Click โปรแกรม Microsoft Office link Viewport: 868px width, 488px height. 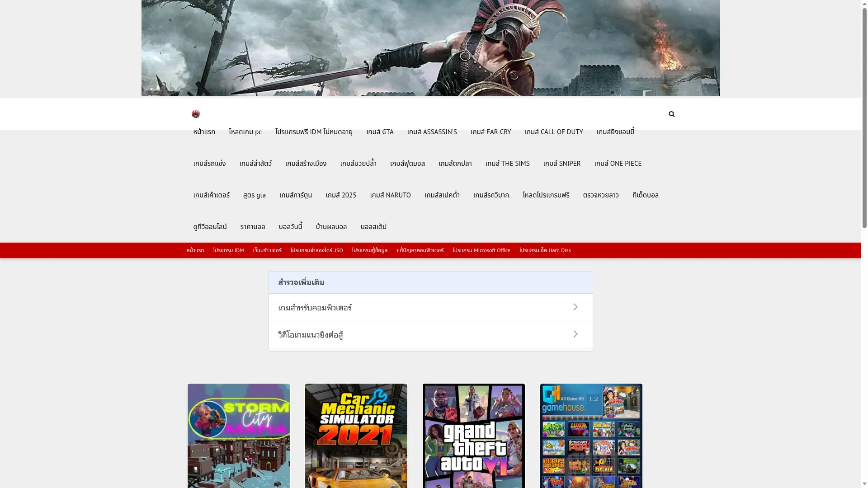[x=481, y=250]
